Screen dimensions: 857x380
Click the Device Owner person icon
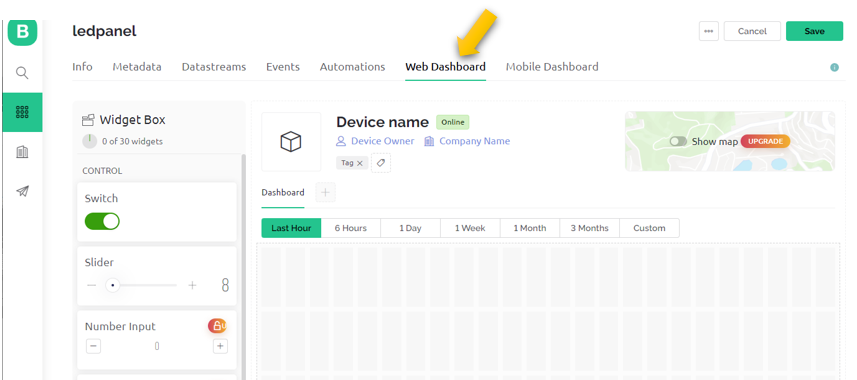coord(341,141)
